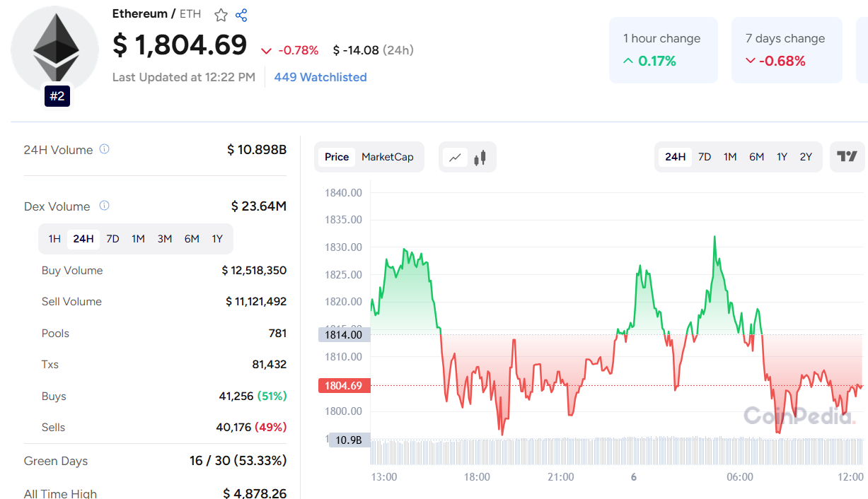Click the 7 days change card
This screenshot has height=499, width=868.
tap(787, 50)
